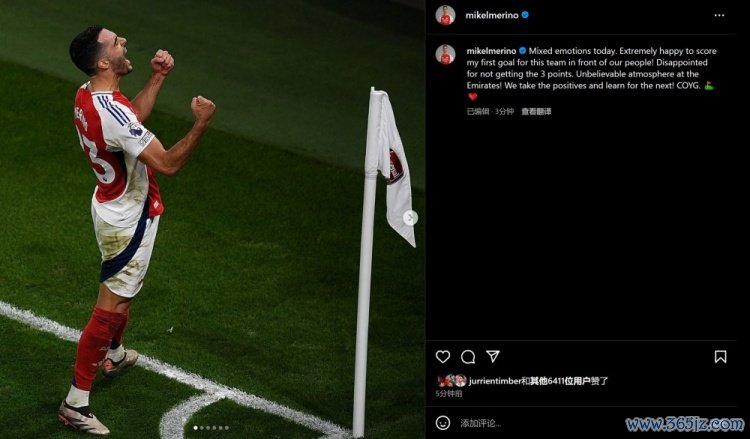Open the mikelmerino username in the caption
This screenshot has width=750, height=439.
(x=491, y=51)
